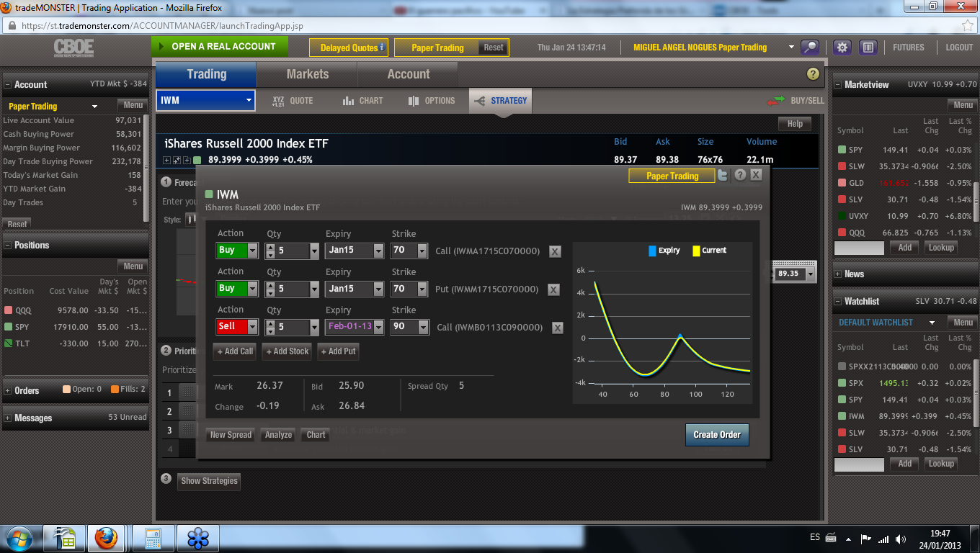The height and width of the screenshot is (553, 980).
Task: Click the yellow question mark help icon
Action: (x=813, y=74)
